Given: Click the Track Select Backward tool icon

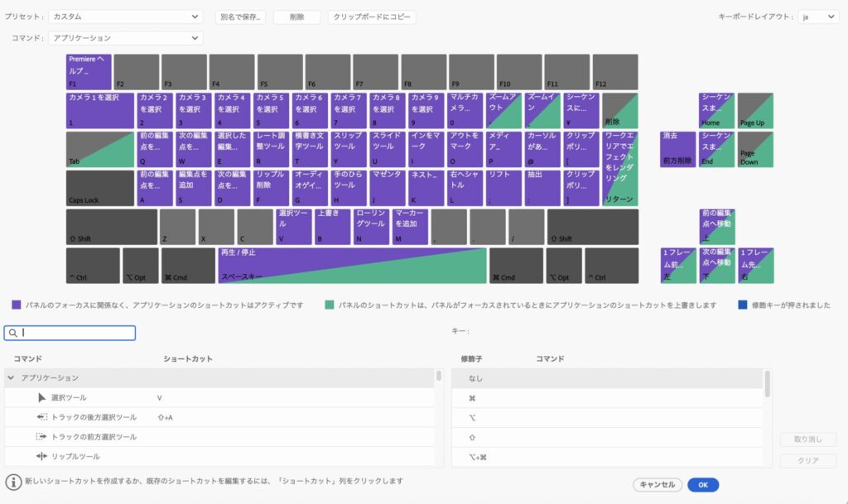Looking at the screenshot, I should pyautogui.click(x=41, y=417).
